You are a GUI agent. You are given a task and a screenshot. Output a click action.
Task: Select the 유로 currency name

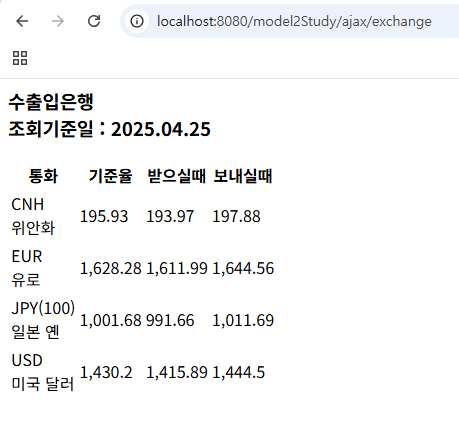26,280
